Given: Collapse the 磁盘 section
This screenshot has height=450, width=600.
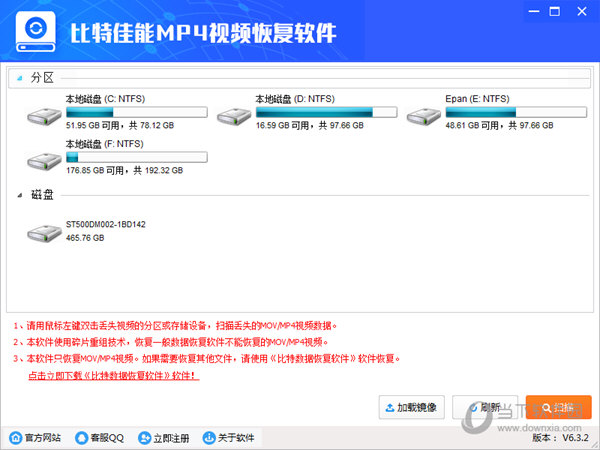Looking at the screenshot, I should pyautogui.click(x=20, y=195).
